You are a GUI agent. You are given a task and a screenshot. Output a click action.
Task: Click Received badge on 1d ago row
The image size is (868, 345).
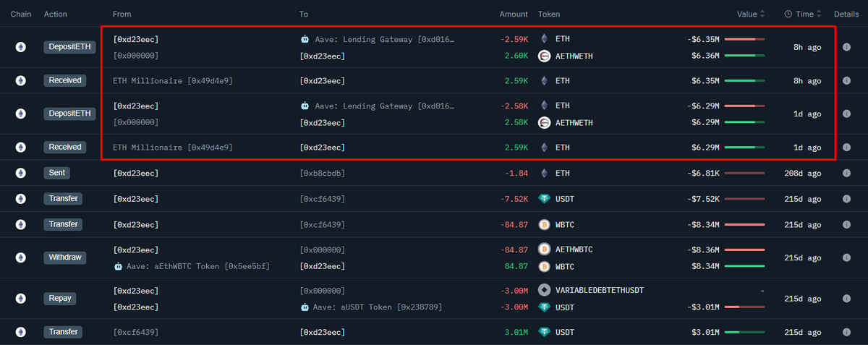pos(66,147)
